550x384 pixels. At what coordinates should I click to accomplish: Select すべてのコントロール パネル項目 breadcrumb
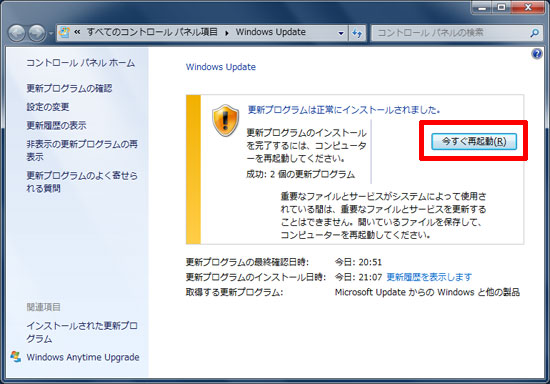click(152, 32)
